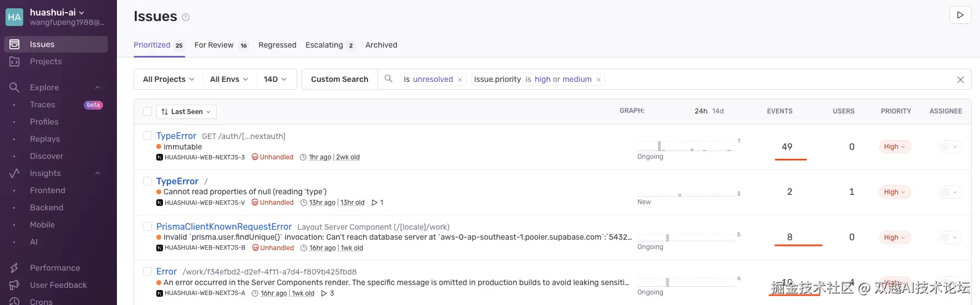Screen dimensions: 980x305
Task: Open the Insights section icon
Action: [x=14, y=173]
